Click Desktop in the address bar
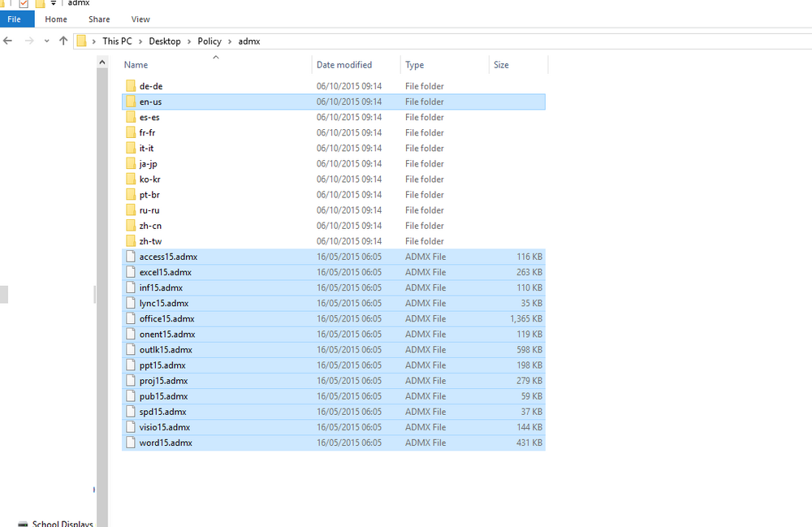The image size is (812, 527). [165, 41]
